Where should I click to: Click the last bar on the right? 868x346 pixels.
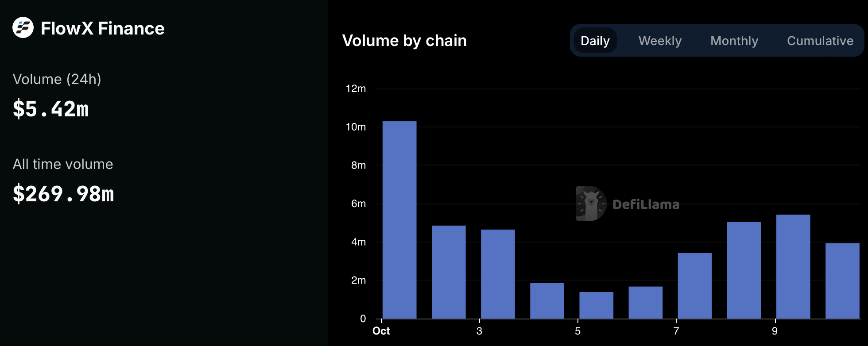(x=842, y=281)
